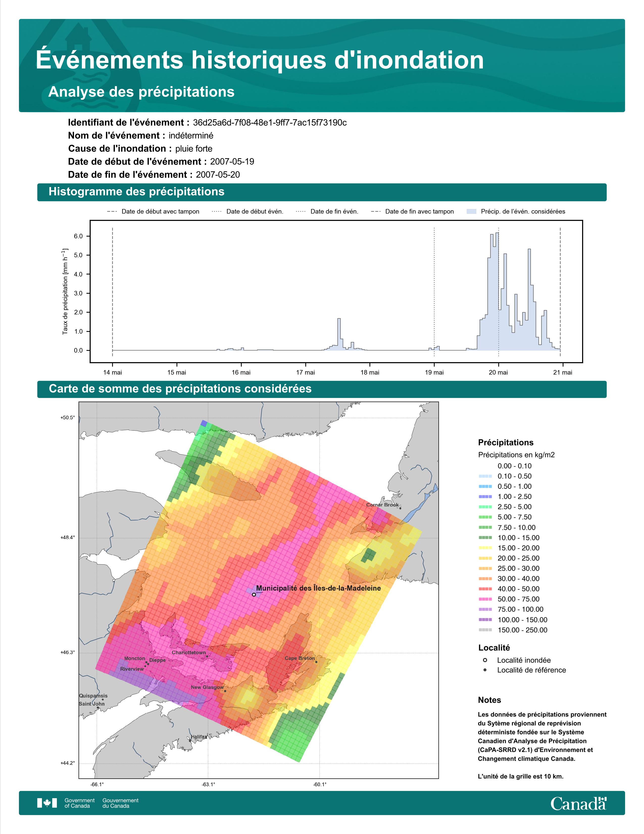The height and width of the screenshot is (834, 644).
Task: Click the event name value indéterminé
Action: [x=191, y=135]
